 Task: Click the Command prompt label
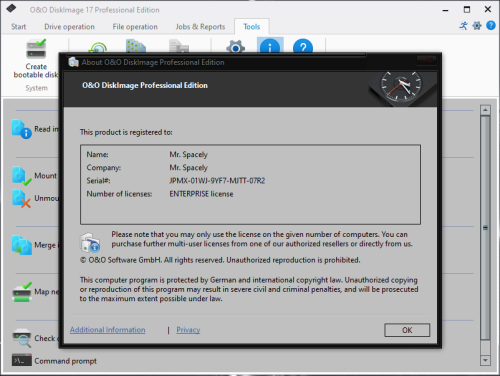[66, 361]
